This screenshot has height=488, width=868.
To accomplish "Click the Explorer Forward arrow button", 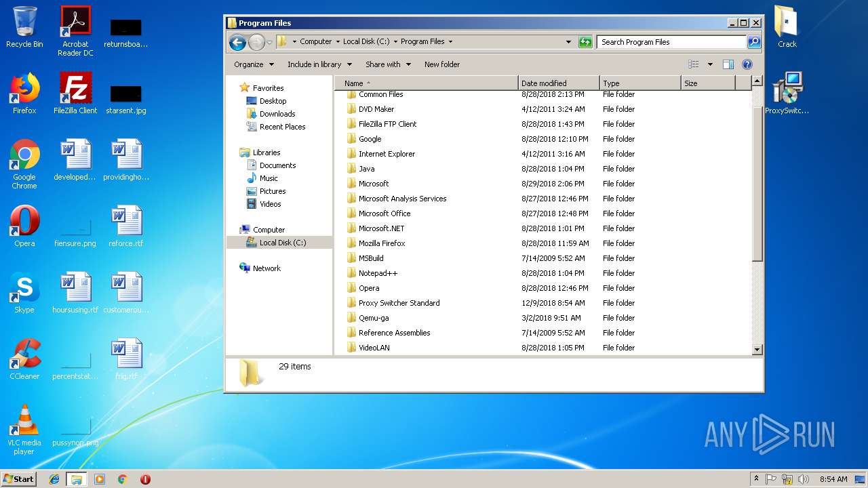I will click(x=256, y=43).
